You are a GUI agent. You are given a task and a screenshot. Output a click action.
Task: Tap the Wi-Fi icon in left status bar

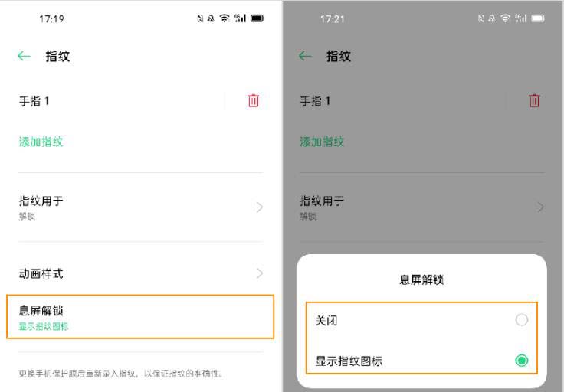(224, 18)
